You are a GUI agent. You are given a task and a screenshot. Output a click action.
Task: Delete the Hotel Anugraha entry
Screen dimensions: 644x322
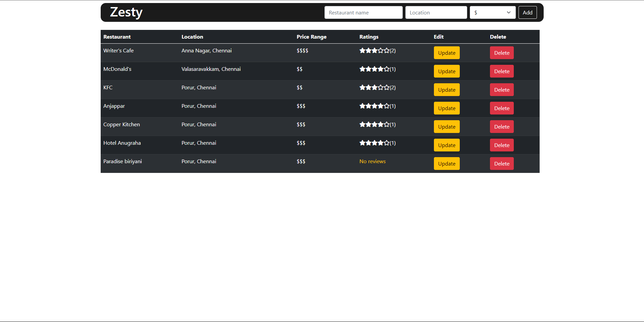[502, 145]
